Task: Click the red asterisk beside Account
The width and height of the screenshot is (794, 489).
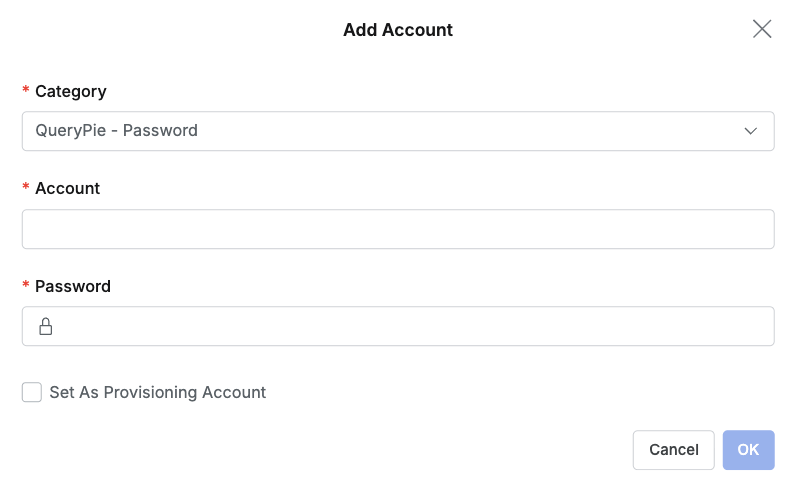Action: [26, 187]
